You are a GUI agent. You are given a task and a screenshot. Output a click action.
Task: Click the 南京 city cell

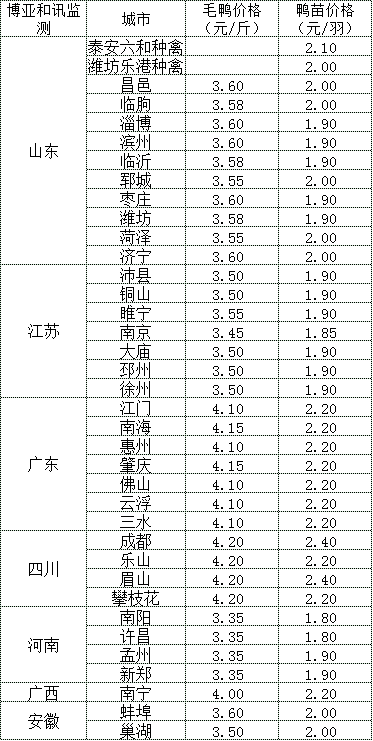pyautogui.click(x=135, y=332)
